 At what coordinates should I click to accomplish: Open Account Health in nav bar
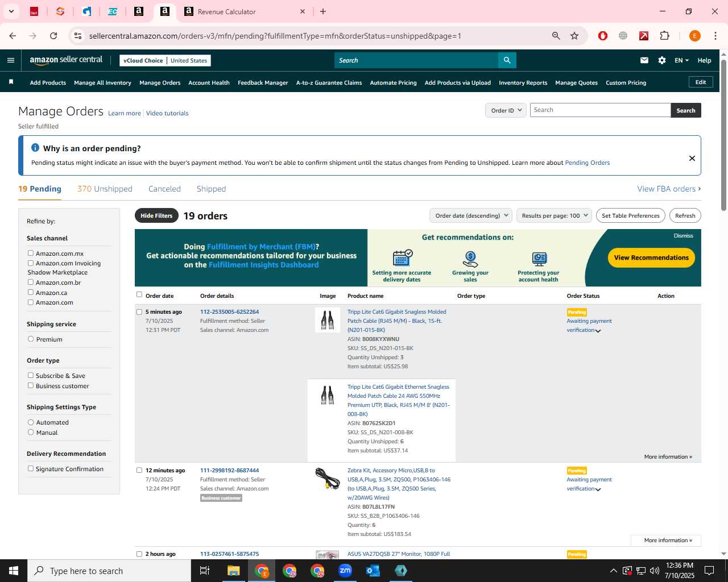[x=209, y=82]
